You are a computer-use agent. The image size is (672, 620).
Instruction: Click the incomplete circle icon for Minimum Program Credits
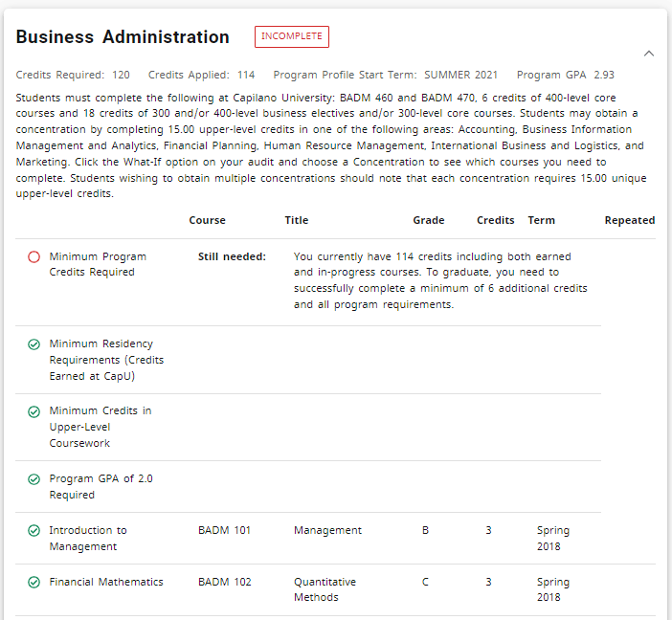(34, 257)
